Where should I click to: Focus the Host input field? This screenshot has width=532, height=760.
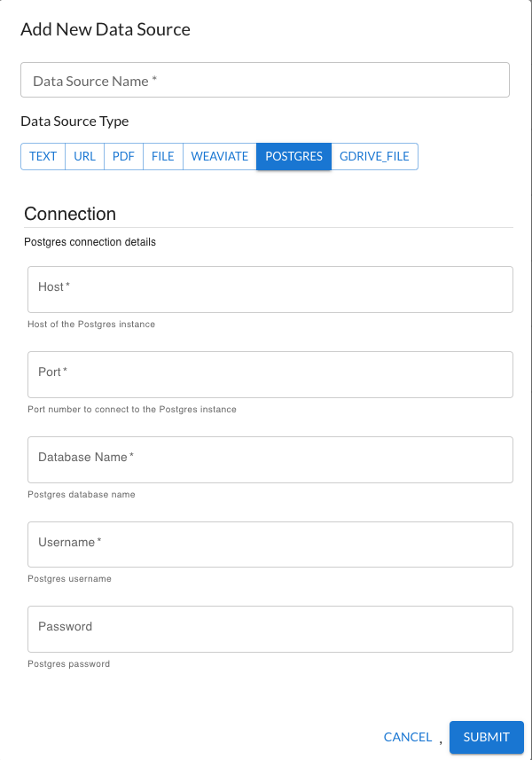point(270,288)
